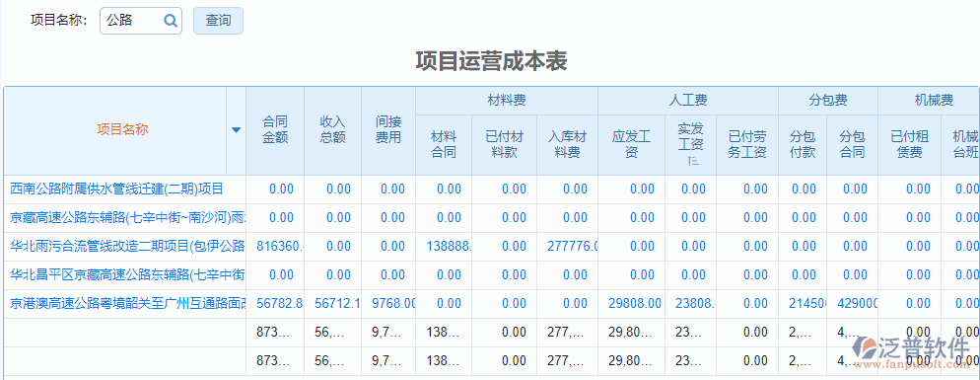Click the 项目运营成本表 title
Screen dimensions: 980x380
click(491, 61)
